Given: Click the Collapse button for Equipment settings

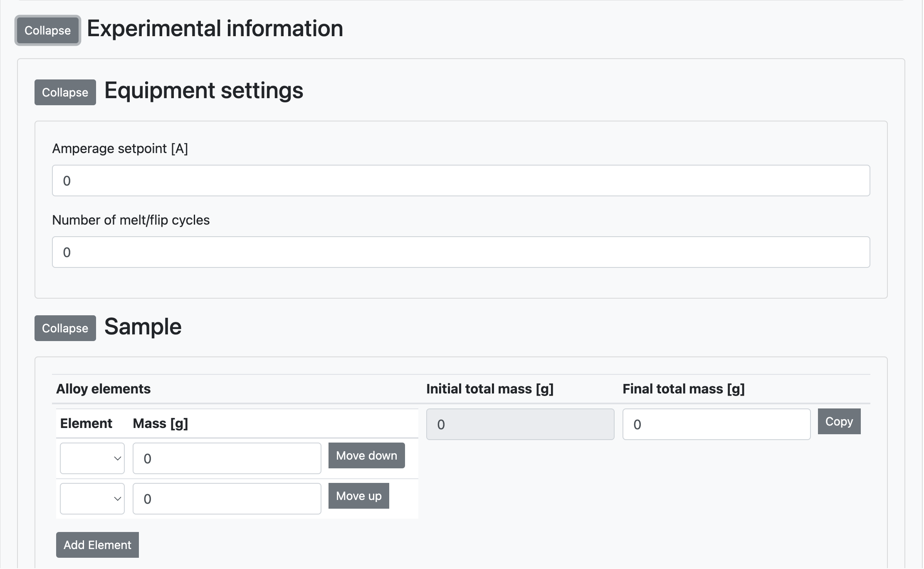Looking at the screenshot, I should point(64,92).
